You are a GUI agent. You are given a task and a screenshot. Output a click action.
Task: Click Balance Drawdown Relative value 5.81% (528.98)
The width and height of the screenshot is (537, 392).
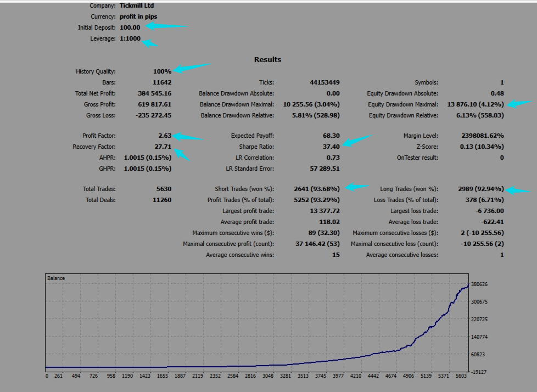coord(316,115)
